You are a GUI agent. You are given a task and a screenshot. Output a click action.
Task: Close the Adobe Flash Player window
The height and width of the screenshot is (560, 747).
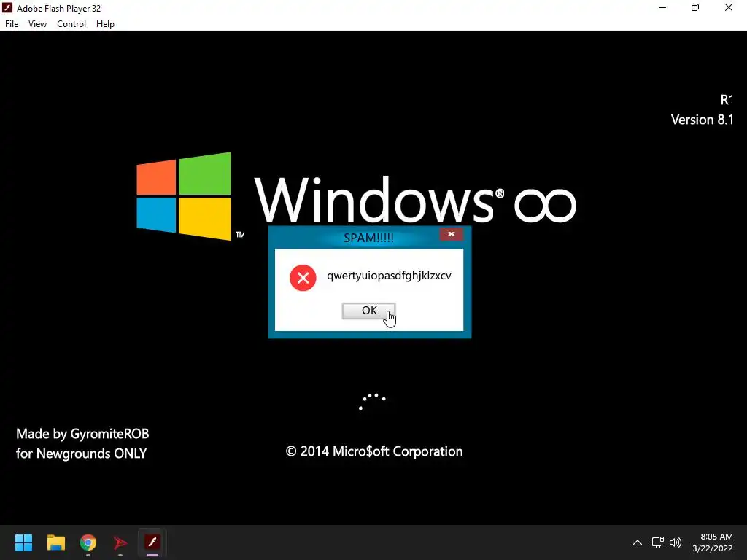729,7
